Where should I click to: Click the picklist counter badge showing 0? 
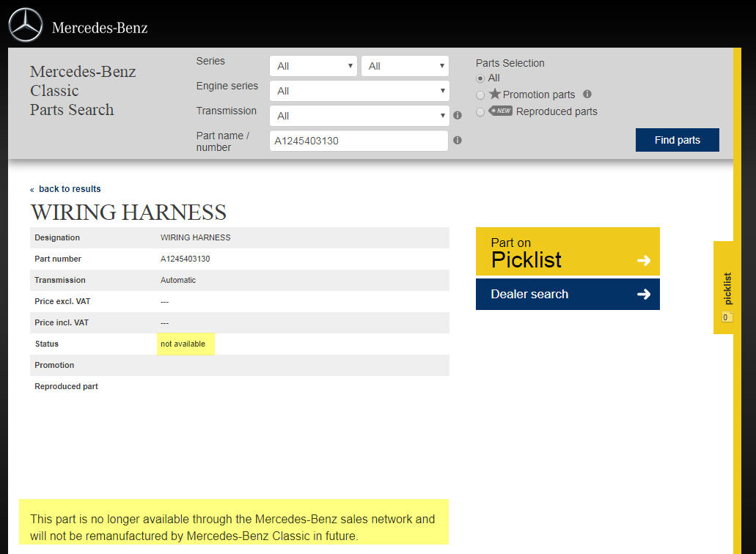[727, 317]
